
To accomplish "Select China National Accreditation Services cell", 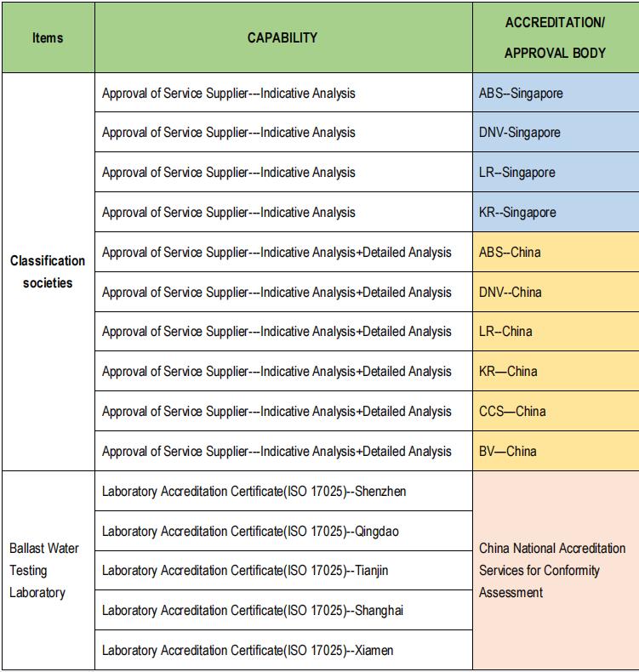I will tap(556, 571).
